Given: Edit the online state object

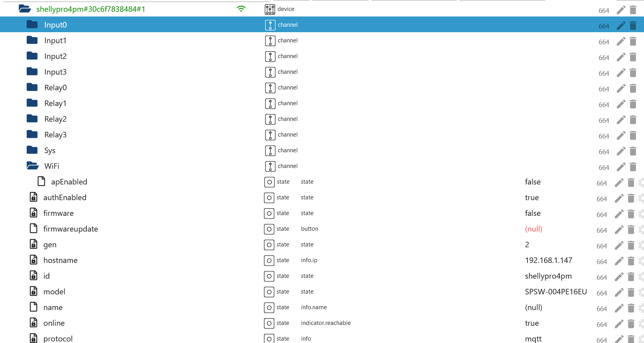Looking at the screenshot, I should pos(619,324).
